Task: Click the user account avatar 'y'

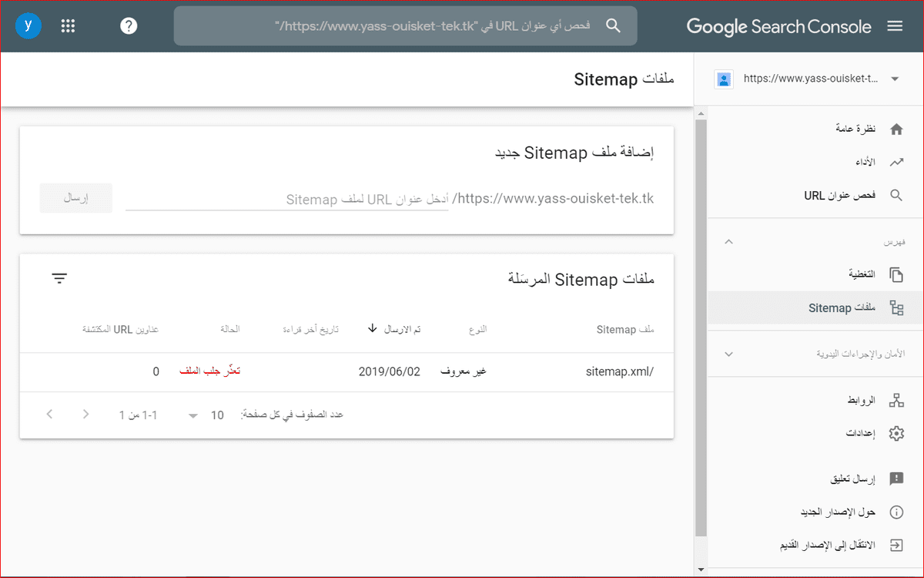Action: (x=28, y=26)
